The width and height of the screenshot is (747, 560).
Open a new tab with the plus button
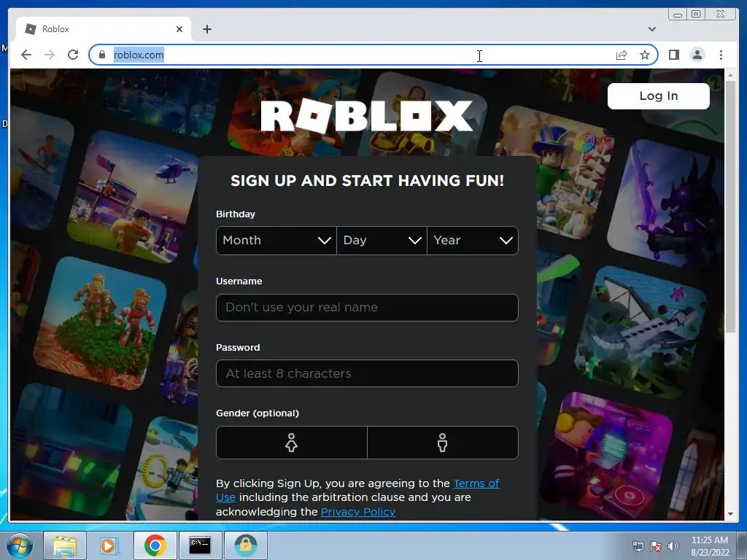tap(206, 29)
